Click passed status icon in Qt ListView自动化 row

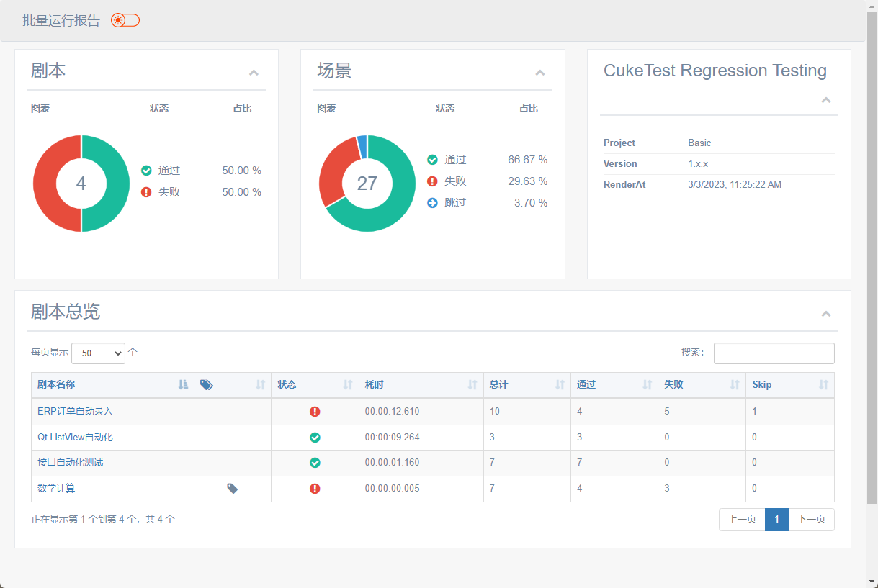click(x=315, y=438)
